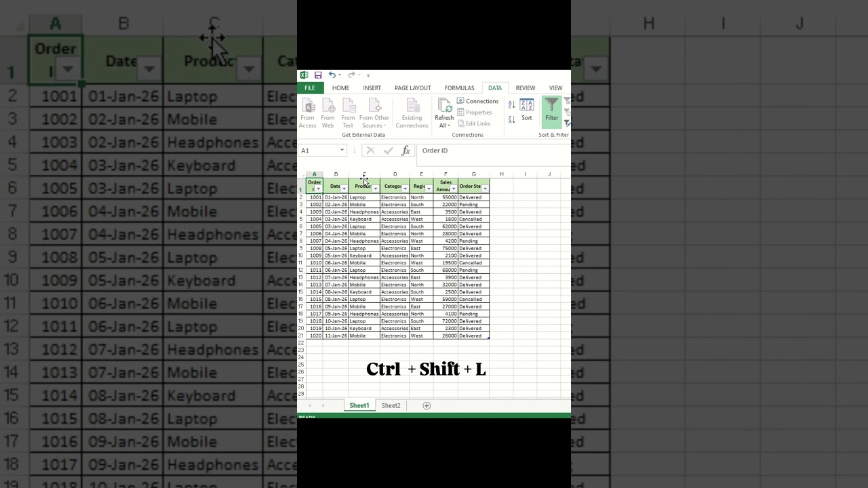Switch to the REVIEW tab

point(526,88)
